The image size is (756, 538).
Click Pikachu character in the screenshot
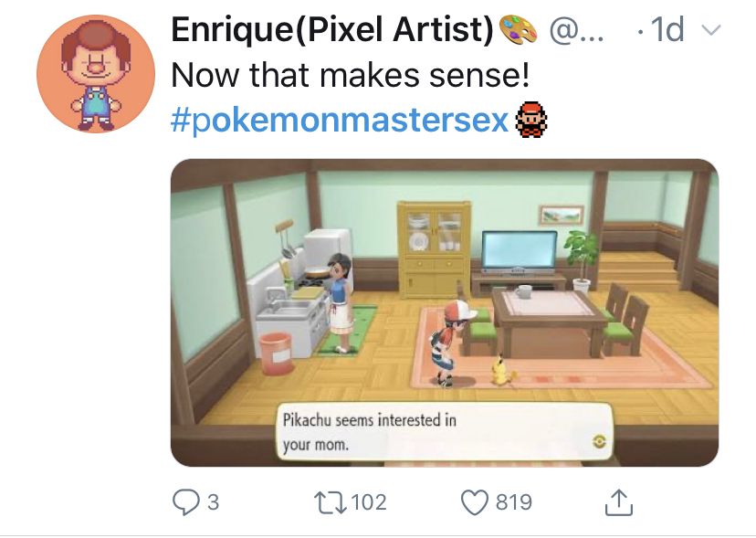pyautogui.click(x=502, y=370)
